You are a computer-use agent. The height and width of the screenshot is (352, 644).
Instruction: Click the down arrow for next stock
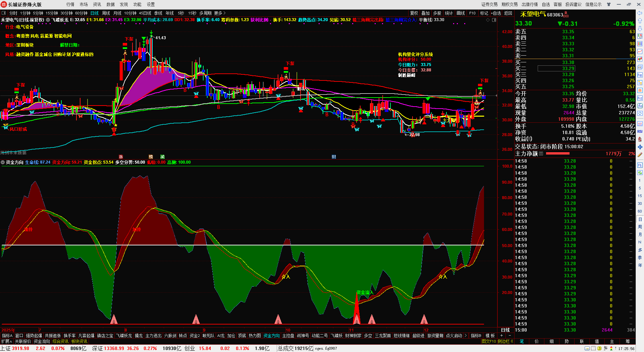click(x=640, y=28)
